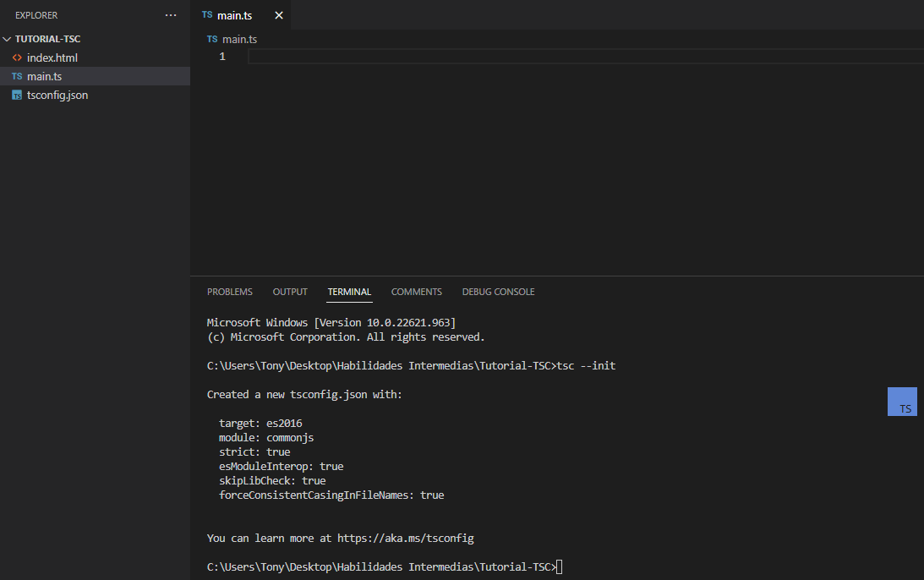Open the Explorer more actions ellipsis
Image resolution: width=924 pixels, height=580 pixels.
click(171, 15)
